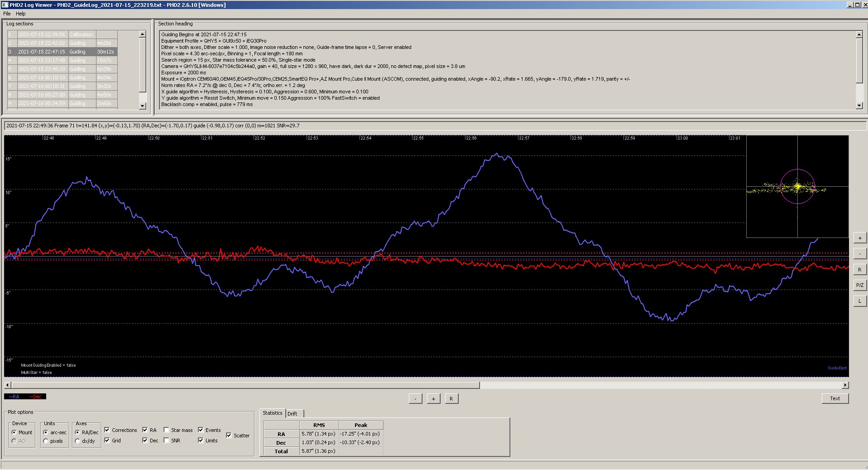Select log section 1 Calibration row
This screenshot has height=470, width=868.
tap(62, 34)
